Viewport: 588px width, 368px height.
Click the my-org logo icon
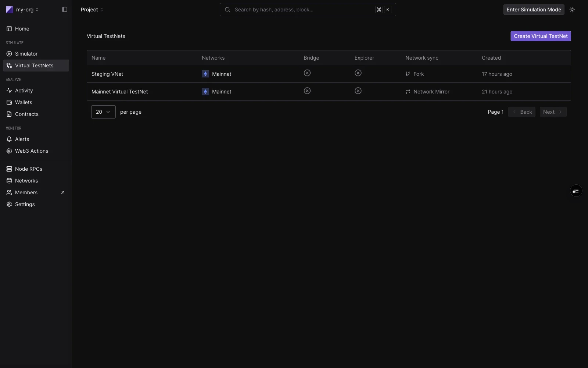10,10
